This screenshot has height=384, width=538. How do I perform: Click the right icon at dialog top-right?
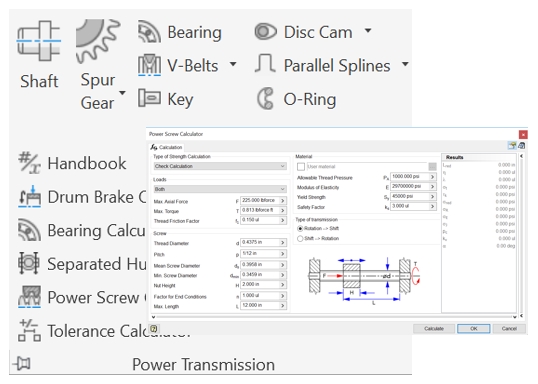tap(522, 146)
